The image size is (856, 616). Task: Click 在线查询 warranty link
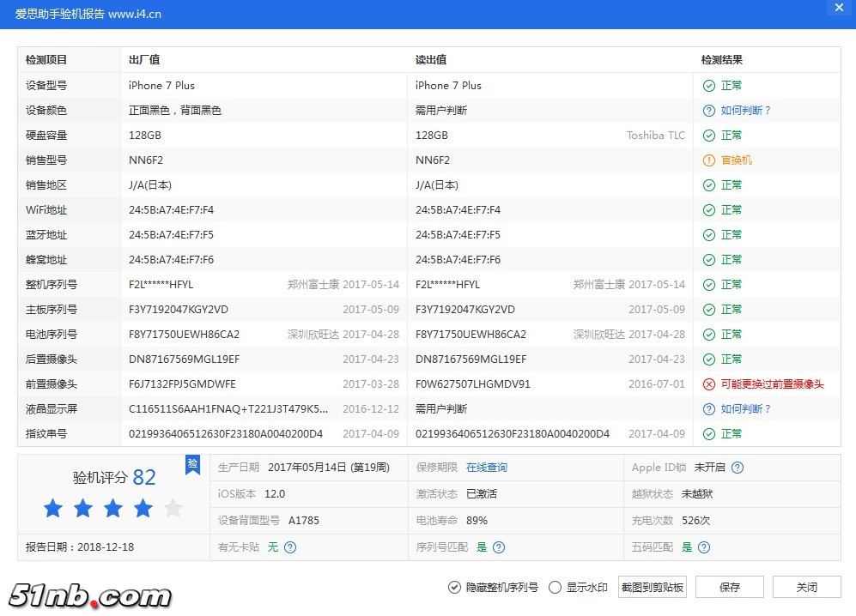486,468
